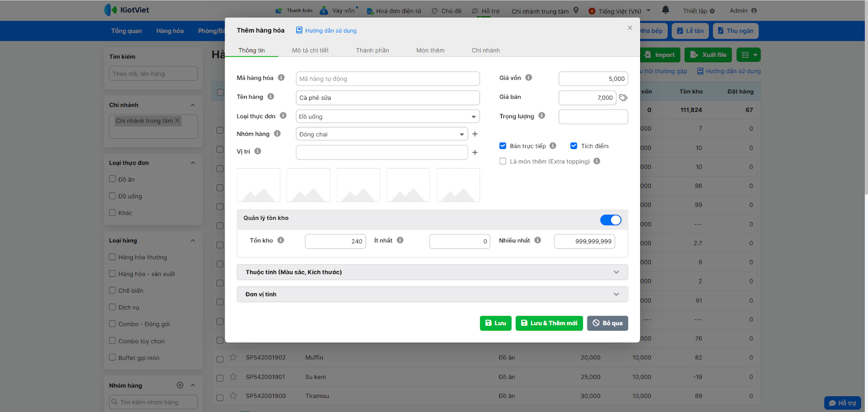Open Thu ngân screen
This screenshot has width=868, height=412.
pos(736,31)
